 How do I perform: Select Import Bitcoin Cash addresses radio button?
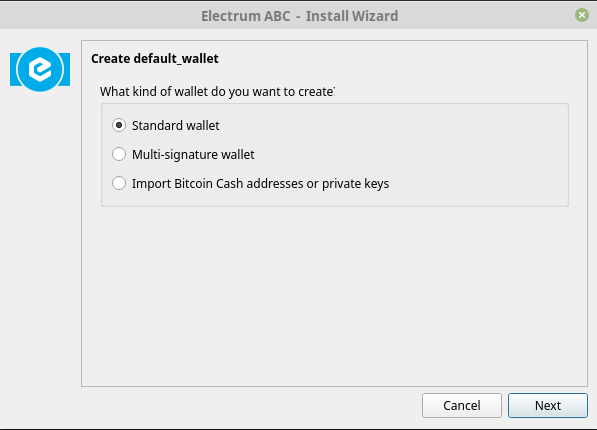click(x=119, y=183)
